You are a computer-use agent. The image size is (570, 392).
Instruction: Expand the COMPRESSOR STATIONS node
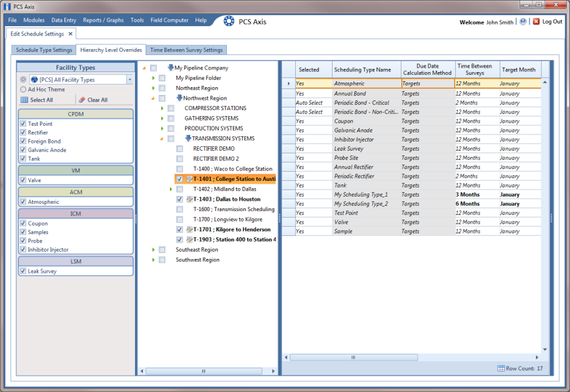click(162, 108)
